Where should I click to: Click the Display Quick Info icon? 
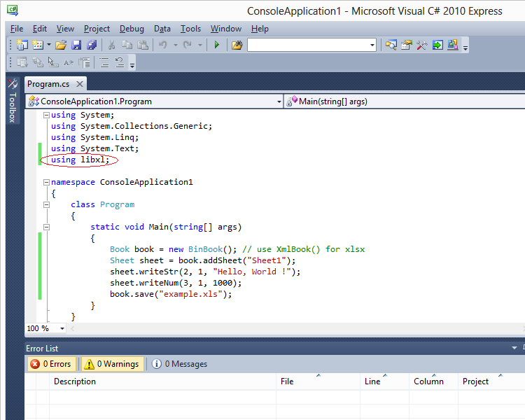click(53, 62)
